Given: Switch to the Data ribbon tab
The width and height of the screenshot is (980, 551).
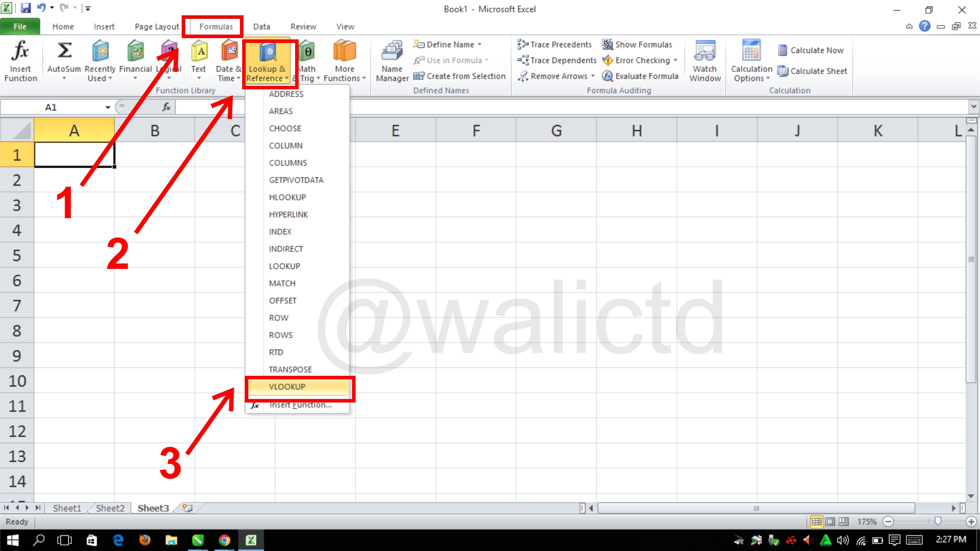Looking at the screenshot, I should point(261,27).
